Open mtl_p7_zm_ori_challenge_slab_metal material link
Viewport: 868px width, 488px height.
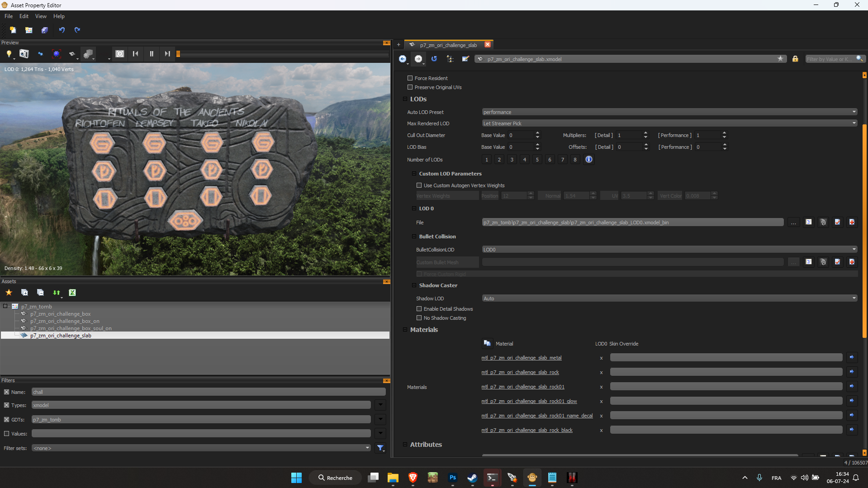click(522, 358)
